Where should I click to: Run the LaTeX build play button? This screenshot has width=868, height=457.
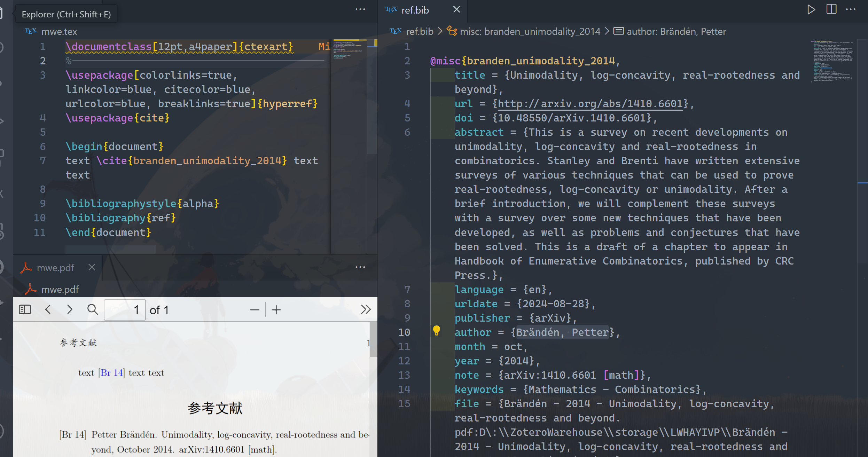coord(811,10)
